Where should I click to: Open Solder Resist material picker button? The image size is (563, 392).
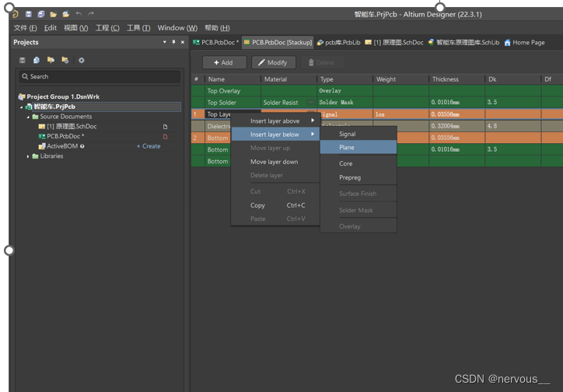311,103
